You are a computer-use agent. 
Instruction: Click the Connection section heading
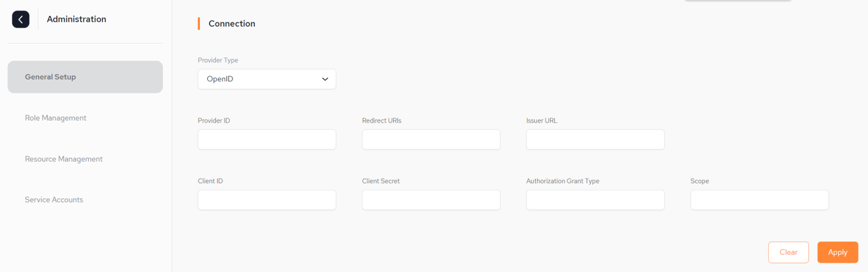pyautogui.click(x=232, y=24)
